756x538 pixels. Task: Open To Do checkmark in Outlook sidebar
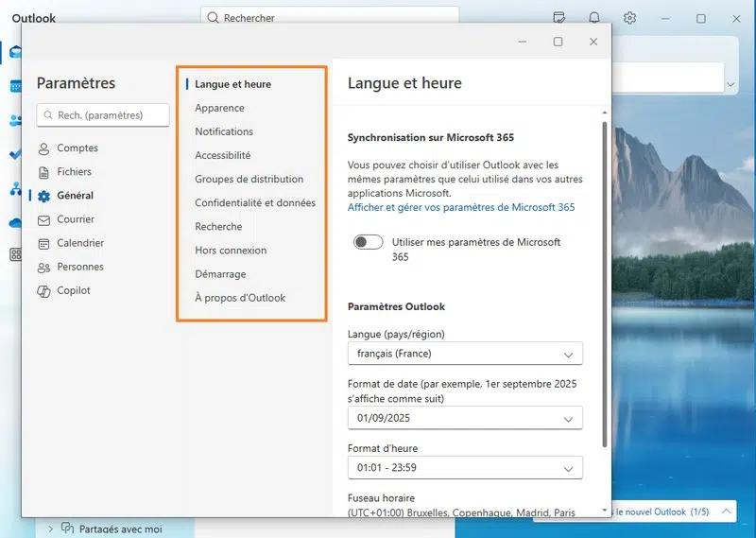pyautogui.click(x=16, y=154)
